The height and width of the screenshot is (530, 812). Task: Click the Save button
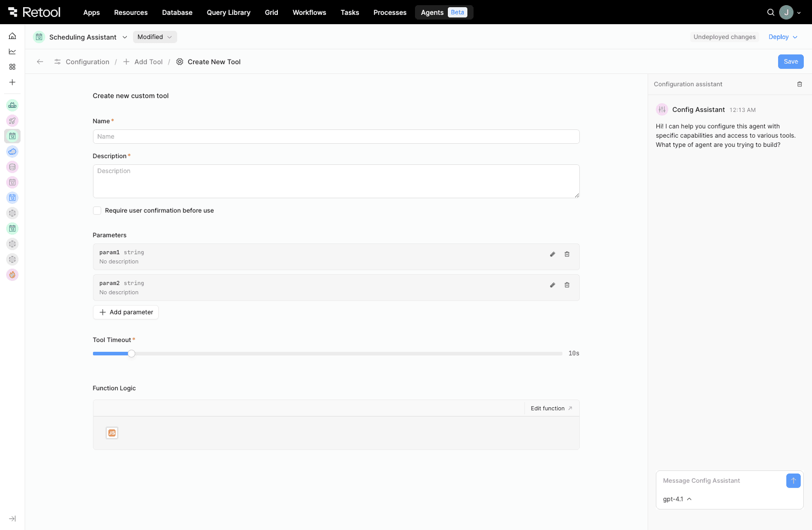(790, 62)
